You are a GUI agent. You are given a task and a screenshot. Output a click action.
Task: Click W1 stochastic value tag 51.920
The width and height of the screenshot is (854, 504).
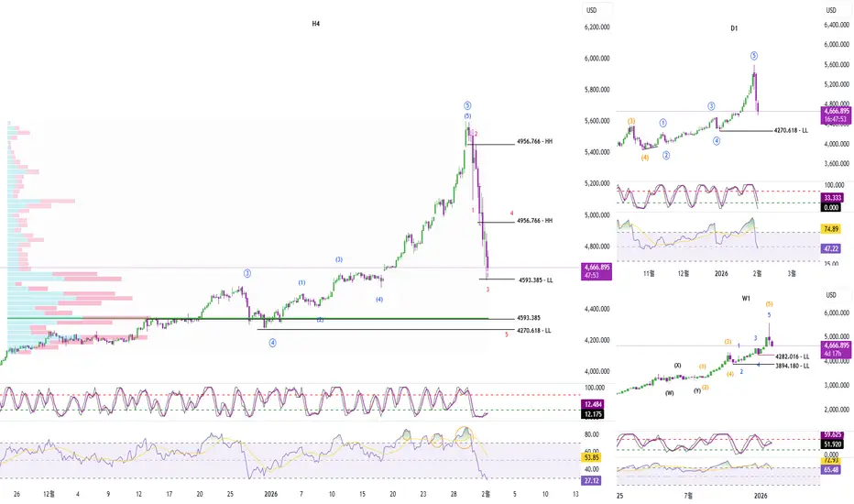(x=832, y=444)
